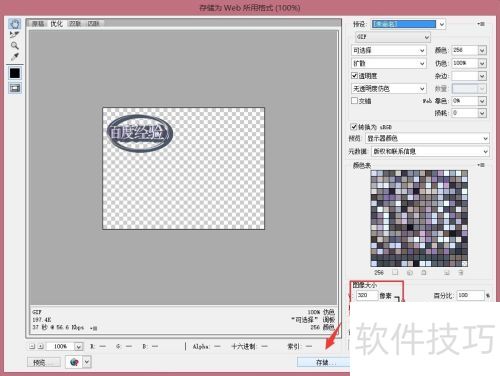This screenshot has height=376, width=500.
Task: Open the 仿色 100% dropdown arrow
Action: [482, 63]
